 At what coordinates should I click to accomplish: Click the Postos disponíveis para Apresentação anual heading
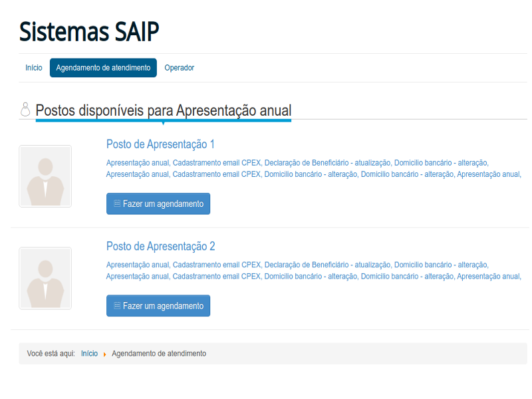click(163, 110)
